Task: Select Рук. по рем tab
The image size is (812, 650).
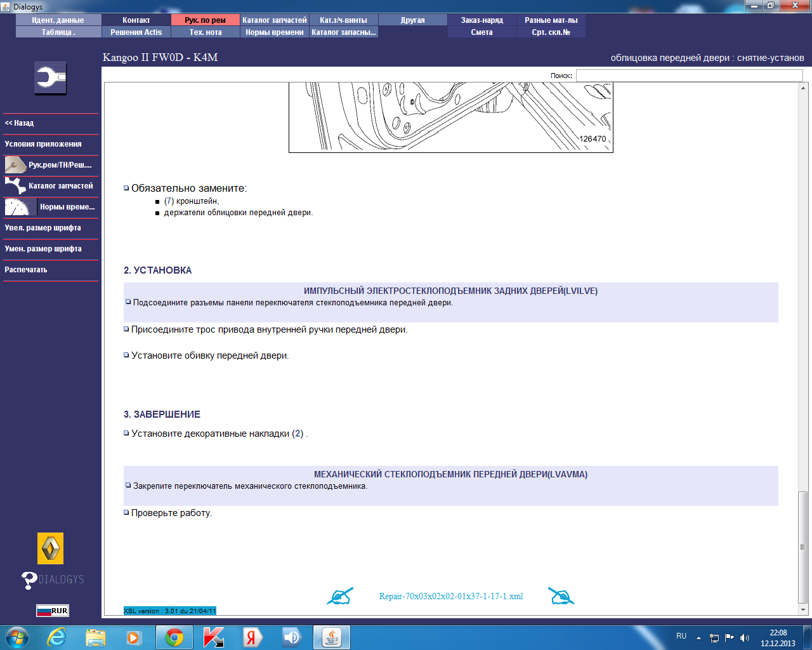Action: [x=206, y=20]
